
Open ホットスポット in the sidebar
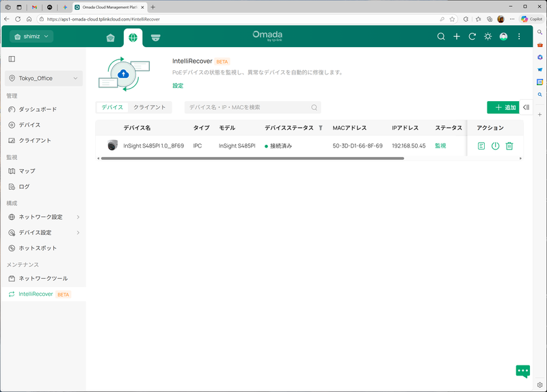pos(38,248)
